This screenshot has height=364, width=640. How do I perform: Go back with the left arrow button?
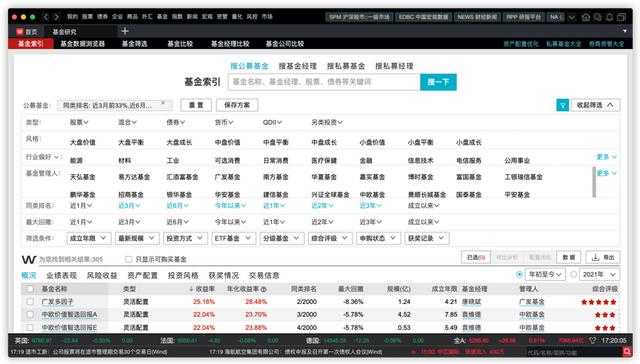(x=46, y=17)
